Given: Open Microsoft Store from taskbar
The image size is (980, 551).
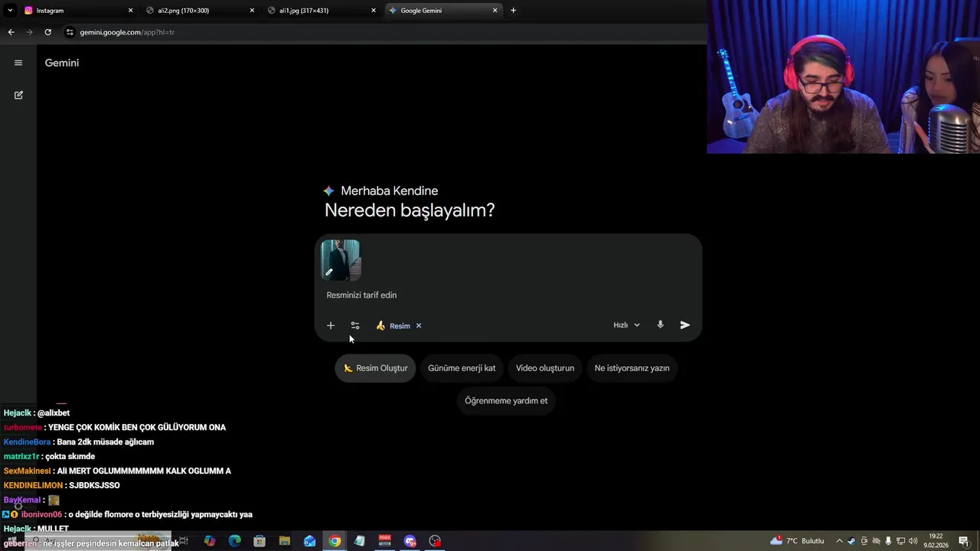Looking at the screenshot, I should pyautogui.click(x=260, y=541).
